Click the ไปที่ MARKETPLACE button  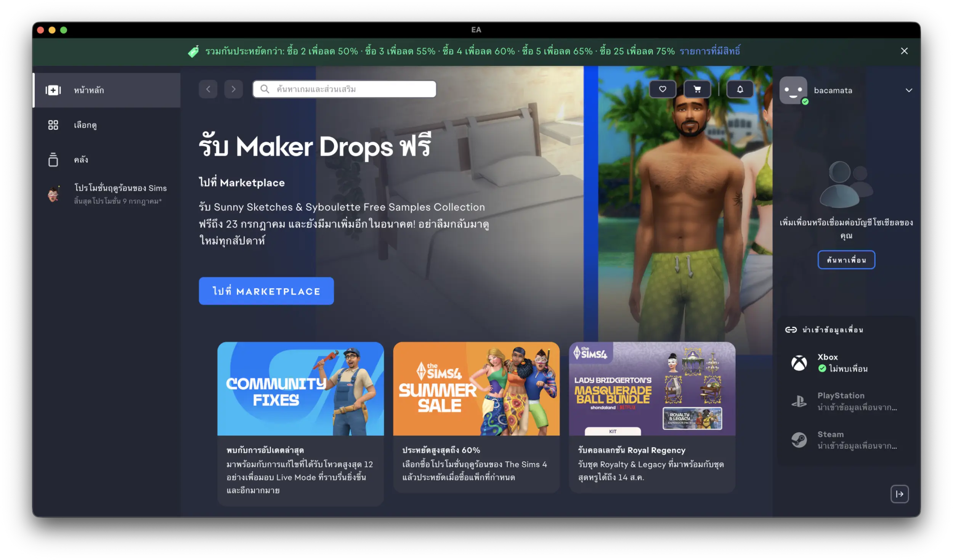tap(266, 291)
